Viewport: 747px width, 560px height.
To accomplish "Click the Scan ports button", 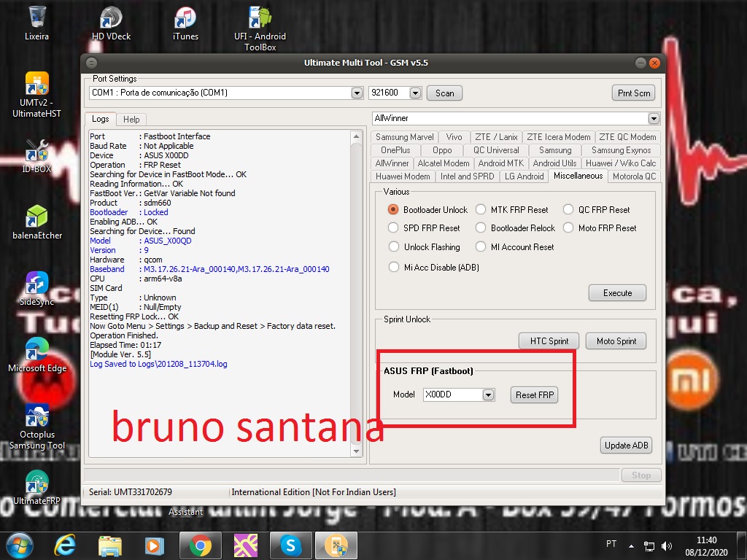I will click(x=444, y=93).
